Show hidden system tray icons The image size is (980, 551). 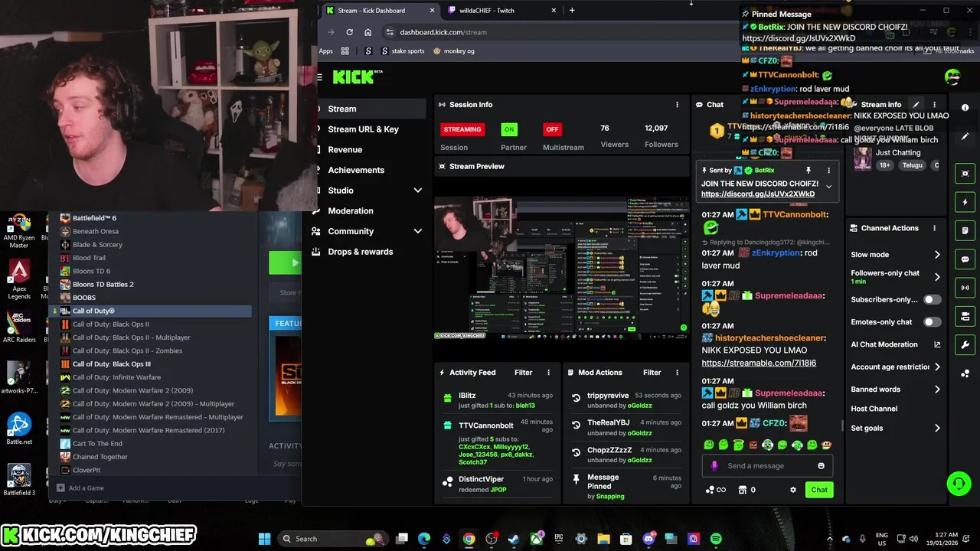[829, 539]
